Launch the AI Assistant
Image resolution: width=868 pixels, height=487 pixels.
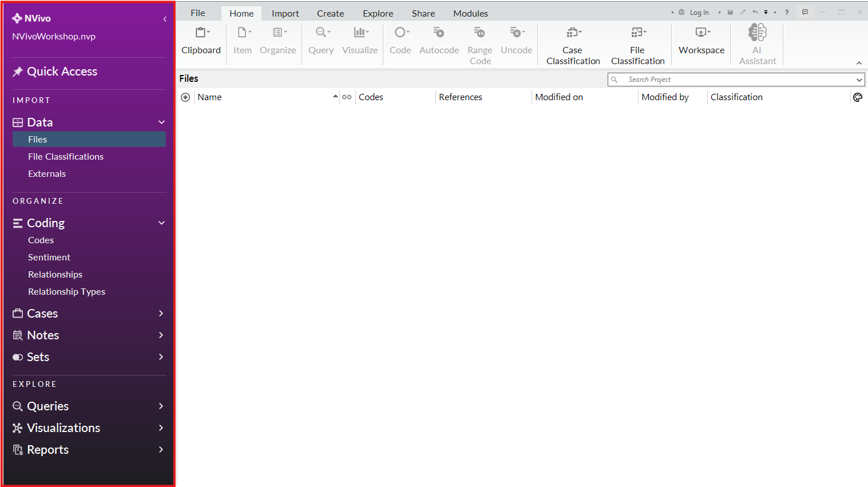(x=758, y=45)
